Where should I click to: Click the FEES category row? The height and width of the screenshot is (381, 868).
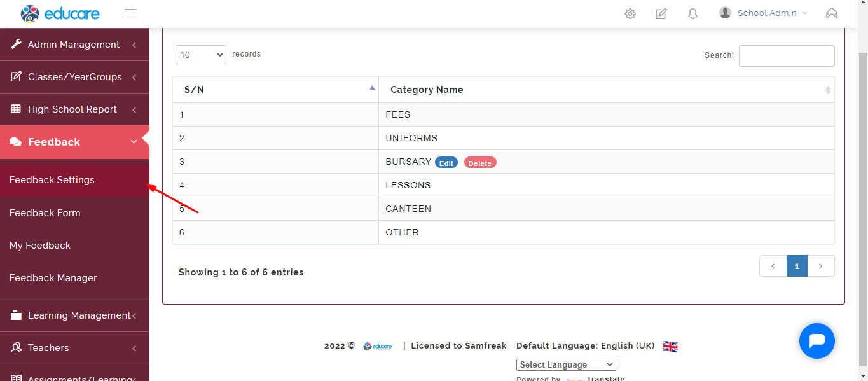click(x=503, y=114)
